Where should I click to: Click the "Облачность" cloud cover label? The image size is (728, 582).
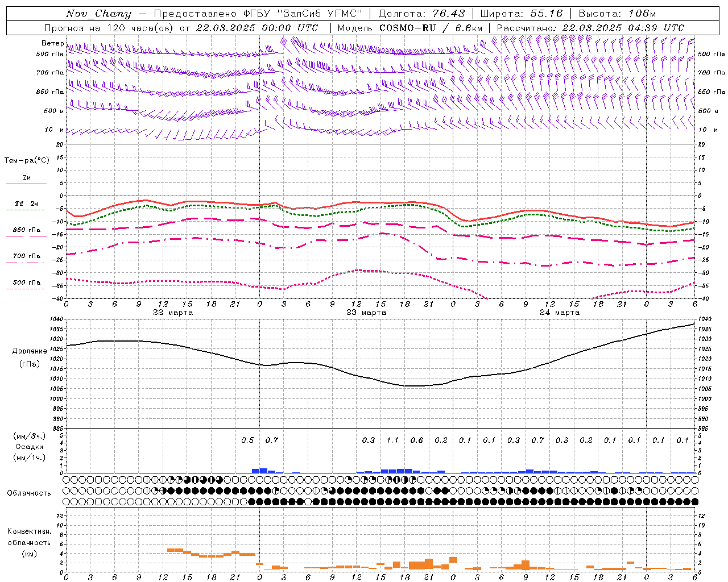point(28,493)
